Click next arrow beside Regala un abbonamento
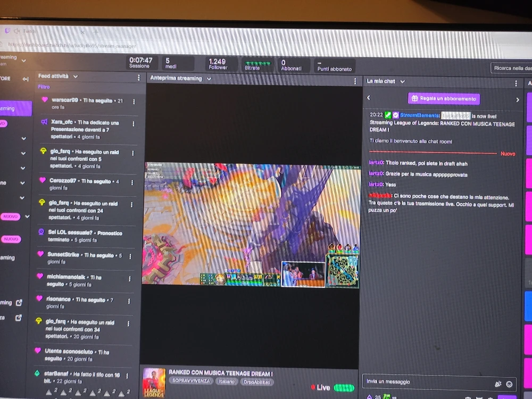532x399 pixels. tap(518, 100)
